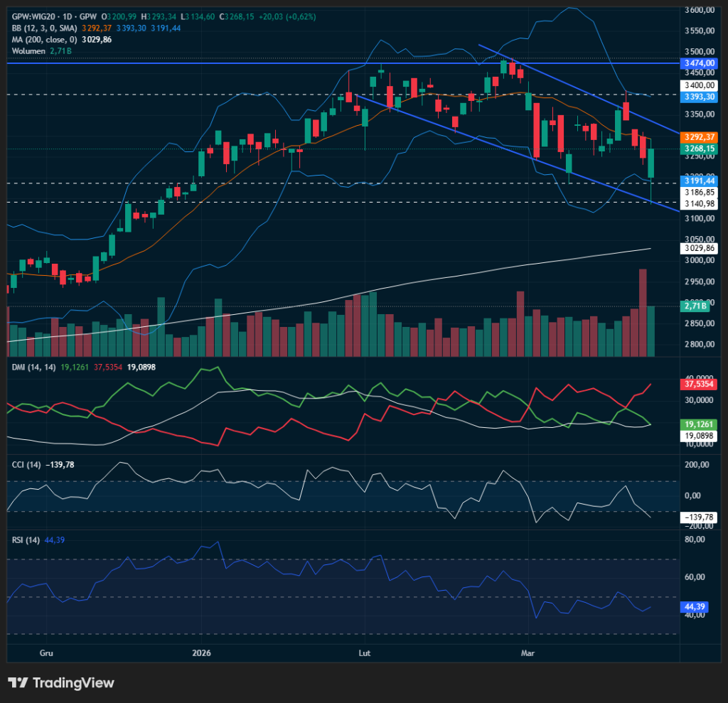
Task: Click the Mar label on time axis
Action: pos(528,653)
